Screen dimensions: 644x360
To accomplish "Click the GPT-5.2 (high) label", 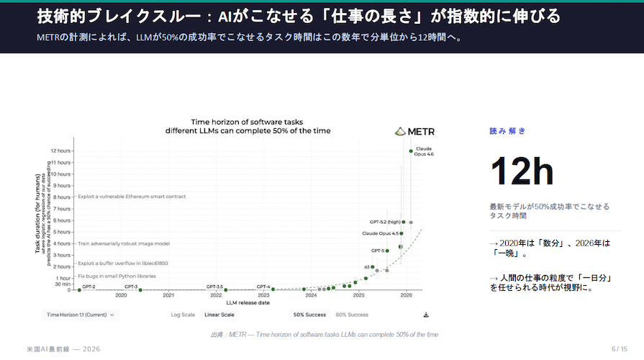I will pos(385,222).
